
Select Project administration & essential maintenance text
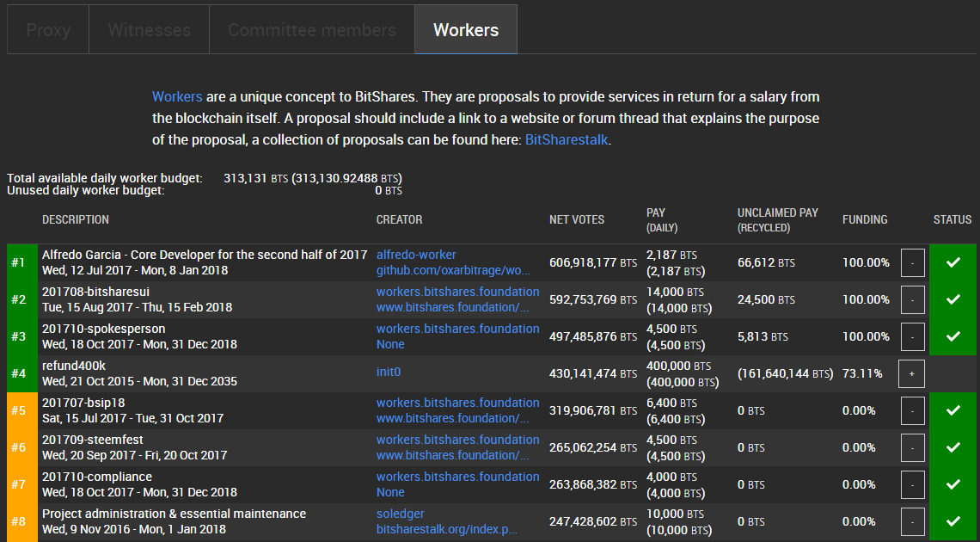click(174, 514)
